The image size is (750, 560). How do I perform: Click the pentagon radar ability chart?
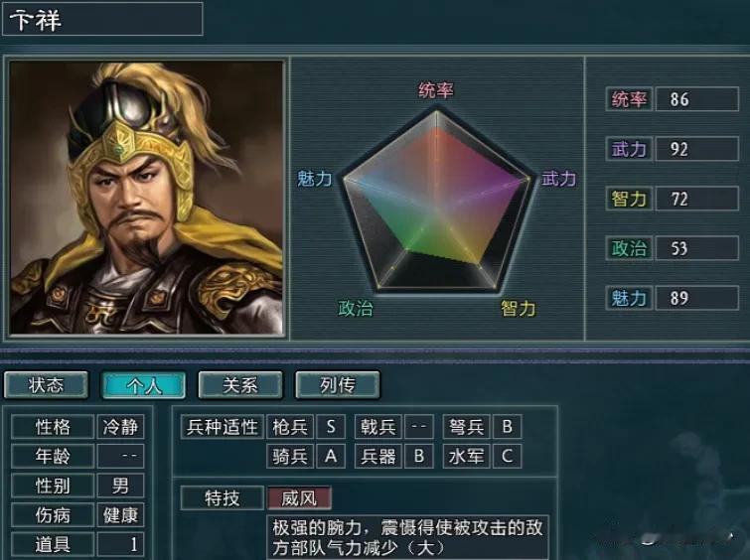click(436, 201)
